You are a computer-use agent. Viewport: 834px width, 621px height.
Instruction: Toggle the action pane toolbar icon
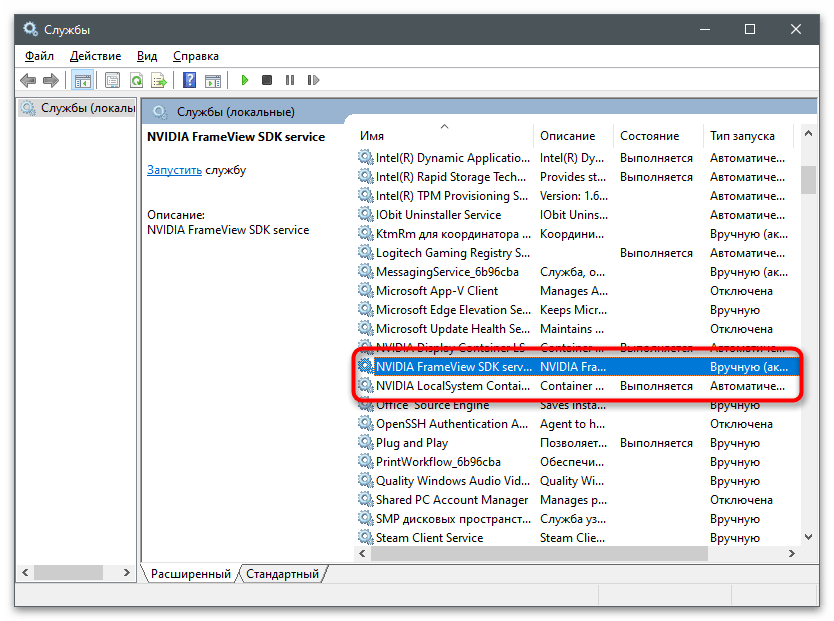tap(213, 80)
